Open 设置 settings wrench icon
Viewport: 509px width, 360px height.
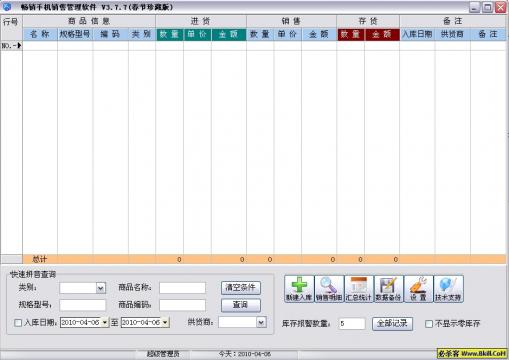pos(418,289)
